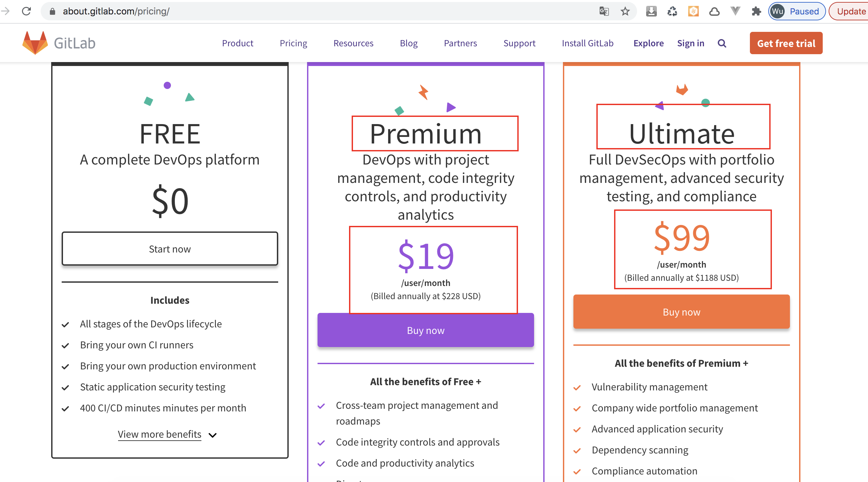
Task: Click 'All stages of the DevOps lifecycle'
Action: click(151, 324)
